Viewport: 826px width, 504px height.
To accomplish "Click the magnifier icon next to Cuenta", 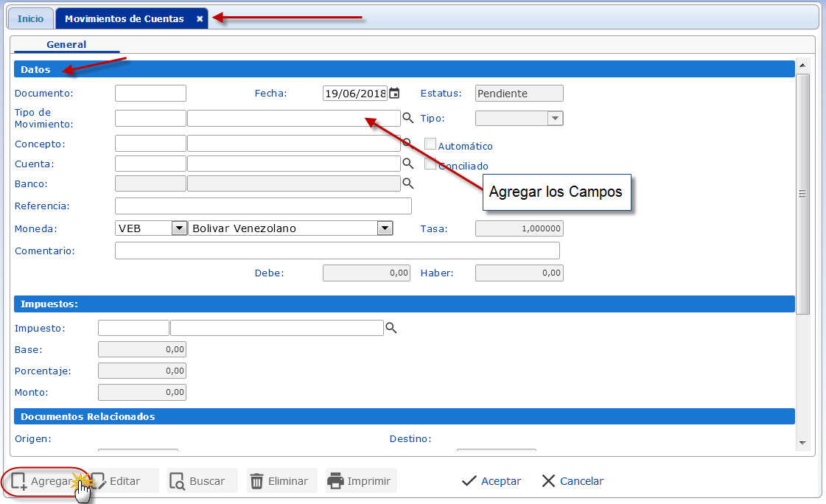I will pyautogui.click(x=407, y=164).
